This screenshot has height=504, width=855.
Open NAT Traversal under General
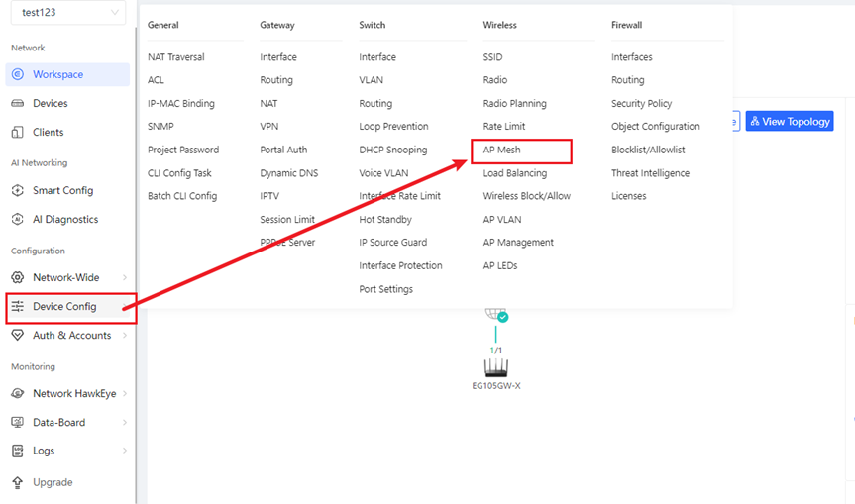tap(176, 56)
